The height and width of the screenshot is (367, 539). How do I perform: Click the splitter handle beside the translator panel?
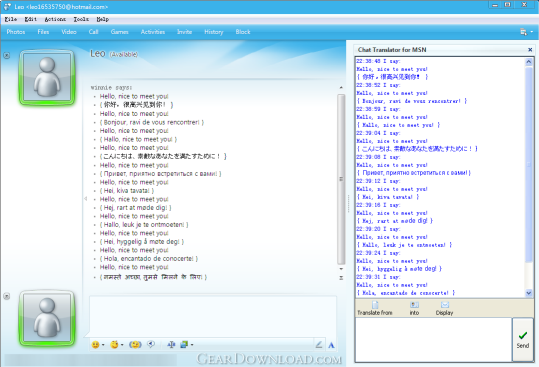pyautogui.click(x=348, y=204)
